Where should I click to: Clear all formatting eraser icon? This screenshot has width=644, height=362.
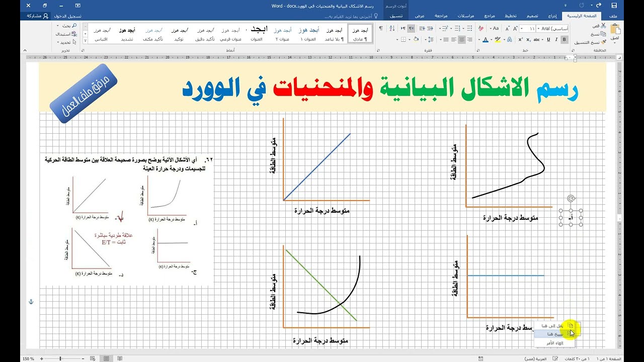click(481, 29)
